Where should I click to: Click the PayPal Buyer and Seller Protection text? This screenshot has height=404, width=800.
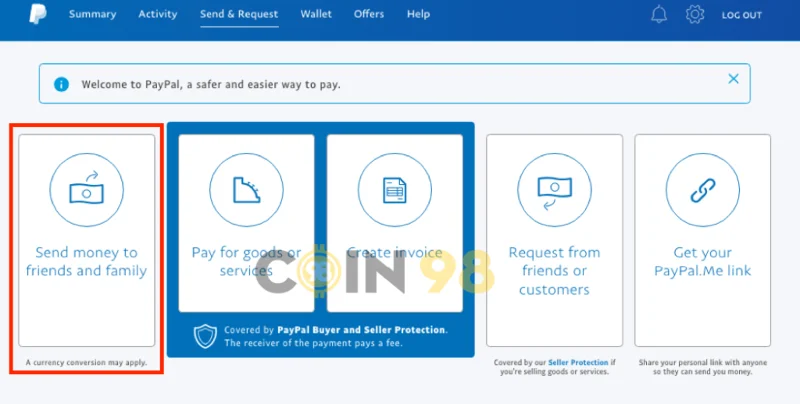(361, 330)
